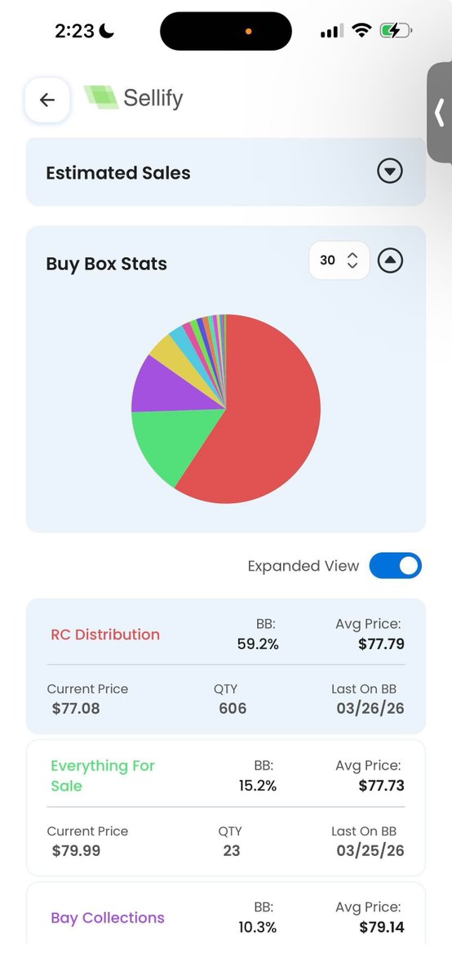
Task: Tap the Dynamic Island recording indicator
Action: pos(249,31)
